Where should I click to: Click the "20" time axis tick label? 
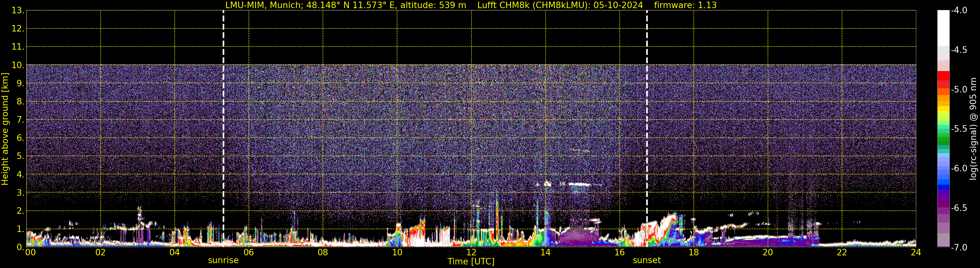[768, 252]
